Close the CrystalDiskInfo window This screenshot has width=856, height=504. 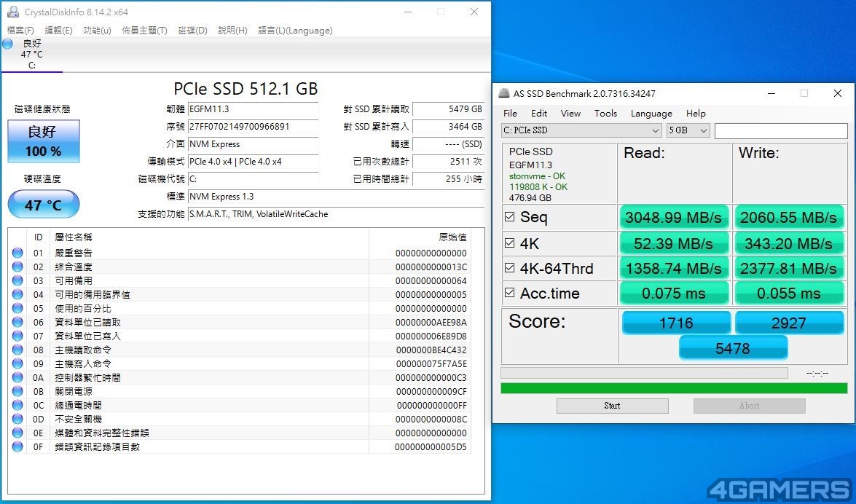coord(474,12)
